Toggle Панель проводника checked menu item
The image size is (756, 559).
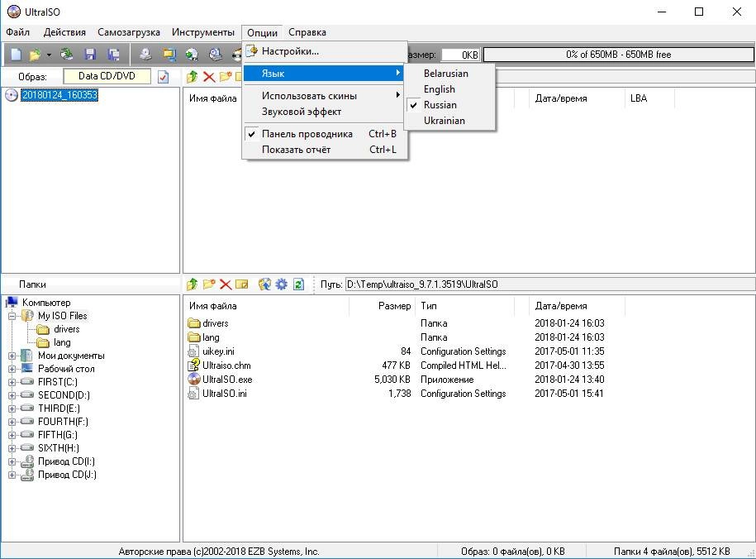point(325,134)
